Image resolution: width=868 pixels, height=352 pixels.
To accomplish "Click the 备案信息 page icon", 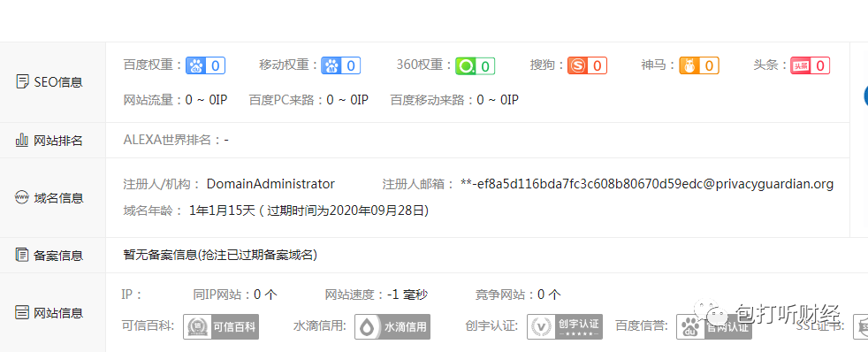I will point(22,255).
